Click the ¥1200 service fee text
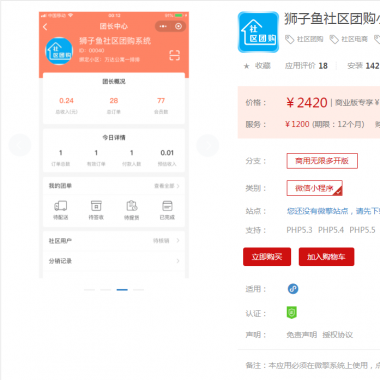Screen dimensions: 380x380 (297, 124)
